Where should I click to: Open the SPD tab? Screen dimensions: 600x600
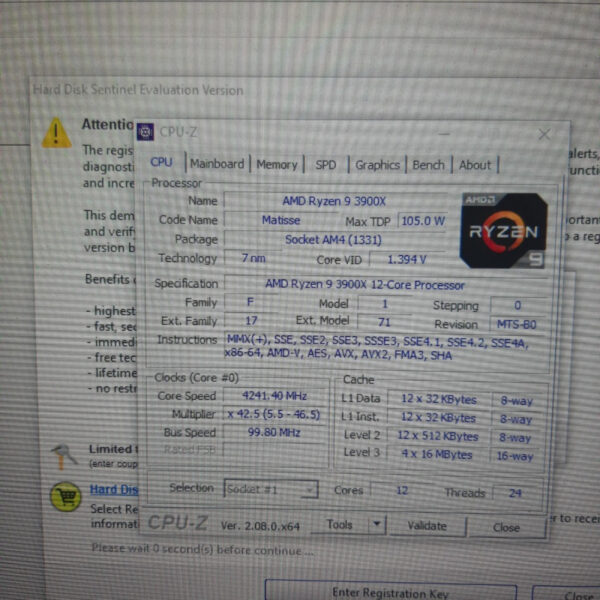click(x=326, y=165)
